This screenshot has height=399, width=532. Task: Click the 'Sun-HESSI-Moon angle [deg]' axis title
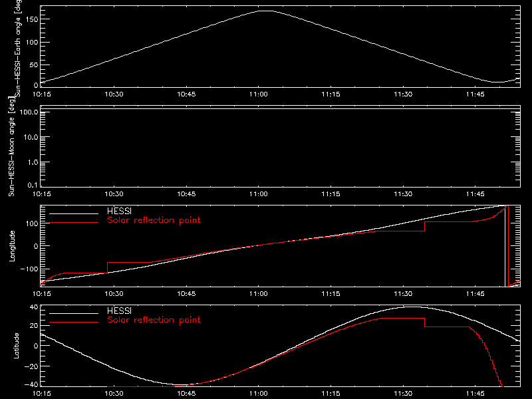(11, 146)
